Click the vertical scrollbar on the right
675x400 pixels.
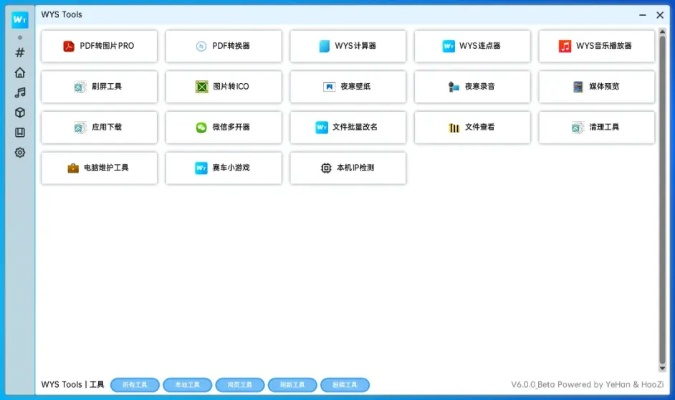tap(661, 200)
